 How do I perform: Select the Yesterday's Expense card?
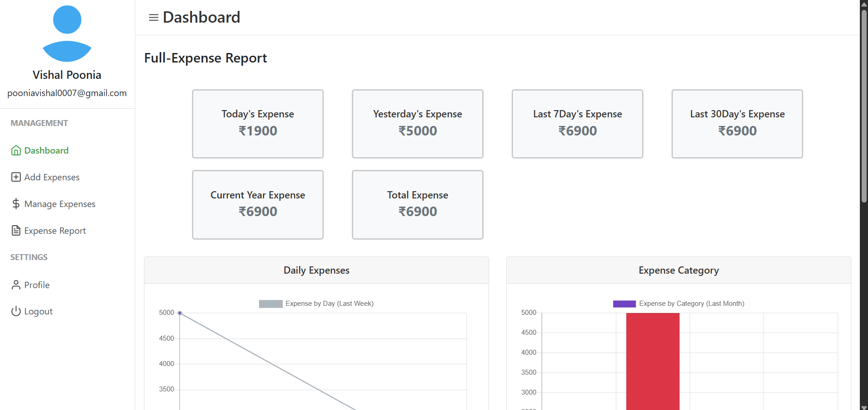[417, 124]
